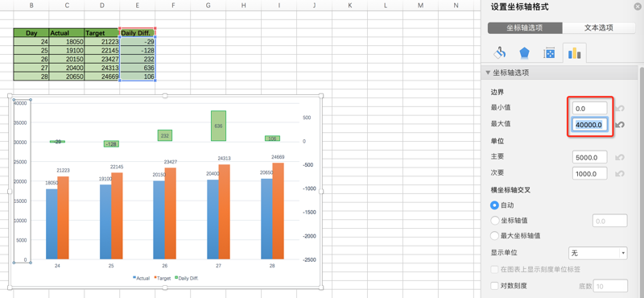Select the Day 28 cell in table

click(31, 77)
